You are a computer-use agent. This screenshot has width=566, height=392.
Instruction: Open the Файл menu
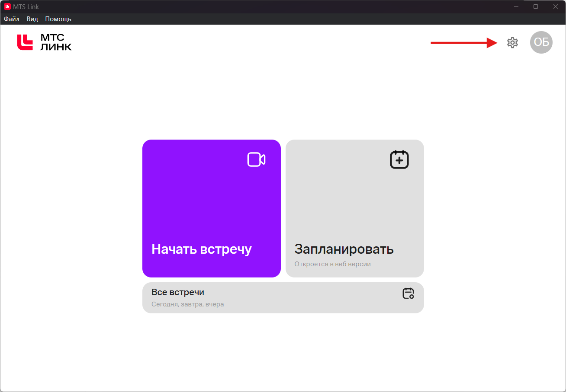(x=12, y=19)
